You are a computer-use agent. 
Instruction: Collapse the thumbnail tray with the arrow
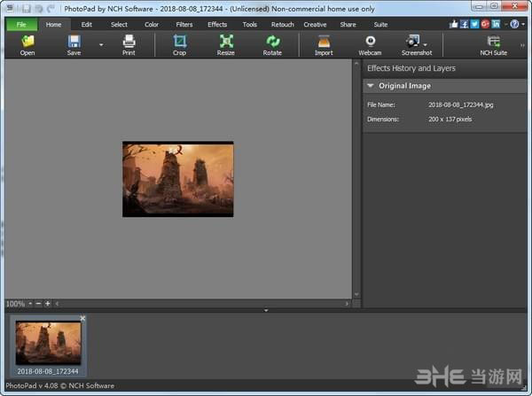[x=265, y=310]
